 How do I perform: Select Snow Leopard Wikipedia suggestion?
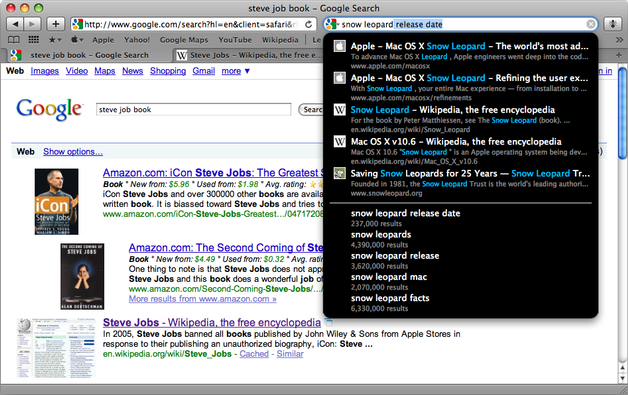pos(461,119)
